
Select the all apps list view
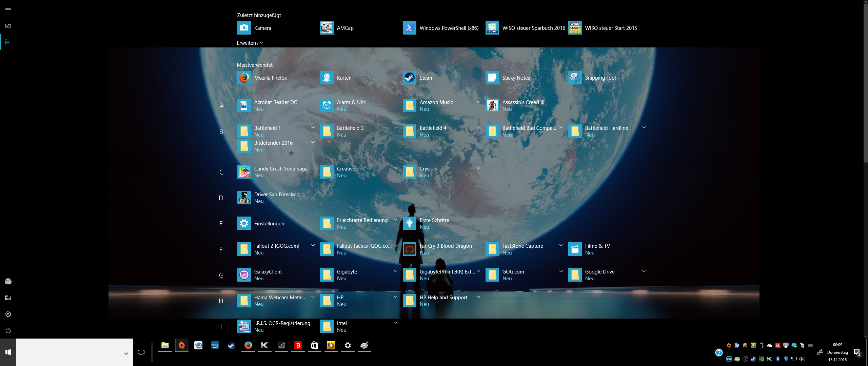8,42
